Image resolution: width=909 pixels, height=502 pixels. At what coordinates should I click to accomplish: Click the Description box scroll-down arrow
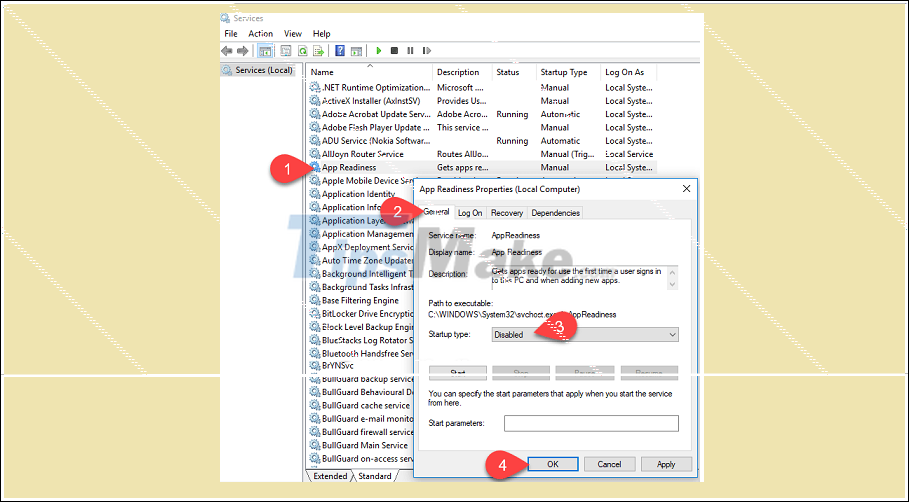[x=672, y=284]
